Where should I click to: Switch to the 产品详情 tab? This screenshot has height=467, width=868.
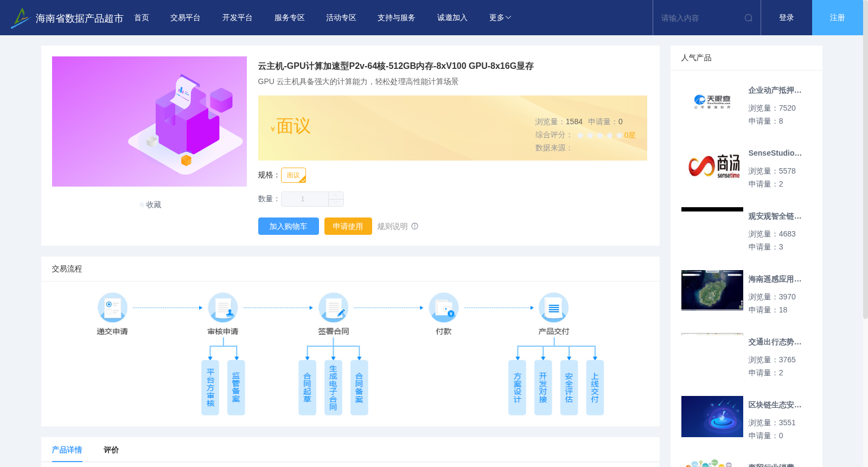pyautogui.click(x=67, y=450)
